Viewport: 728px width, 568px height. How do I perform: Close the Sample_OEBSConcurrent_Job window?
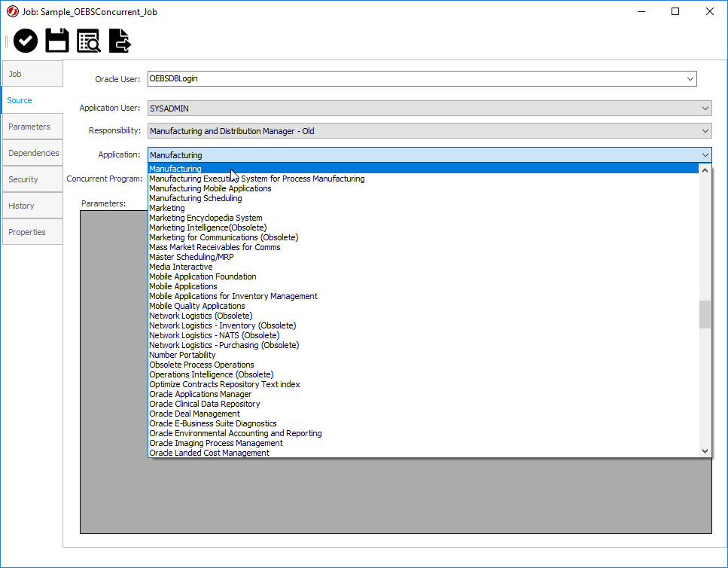coord(710,11)
